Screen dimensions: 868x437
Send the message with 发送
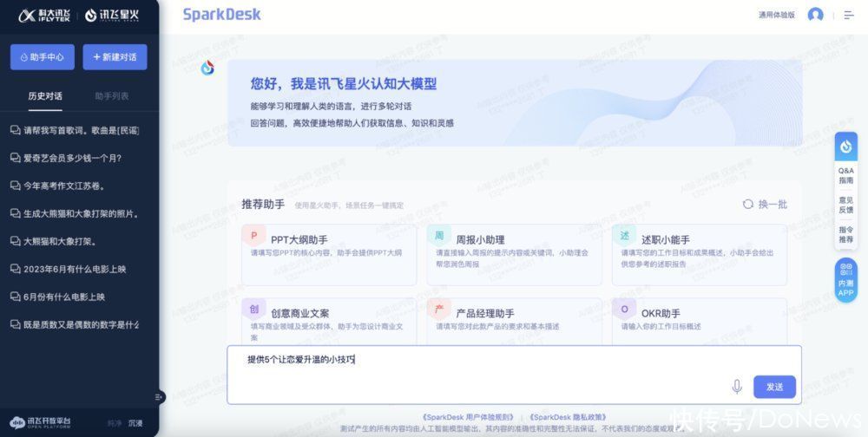tap(774, 387)
